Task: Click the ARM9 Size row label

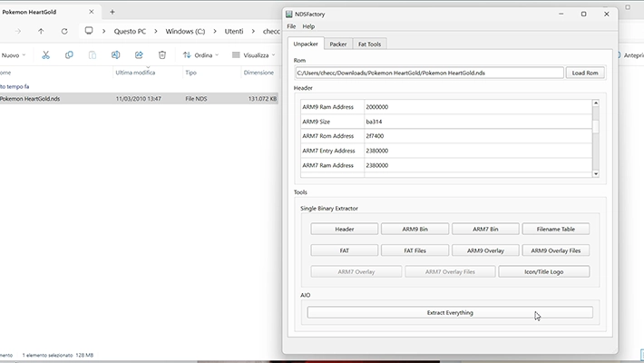Action: click(x=332, y=122)
